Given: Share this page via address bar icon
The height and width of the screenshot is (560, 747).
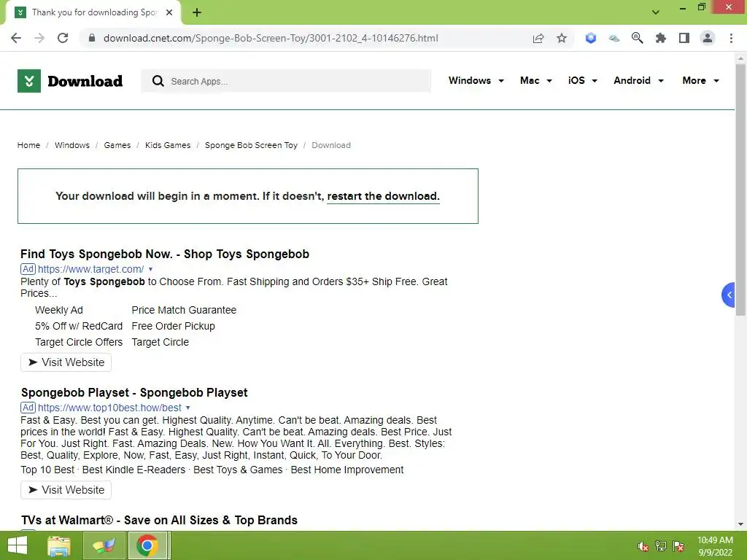Looking at the screenshot, I should click(x=538, y=38).
